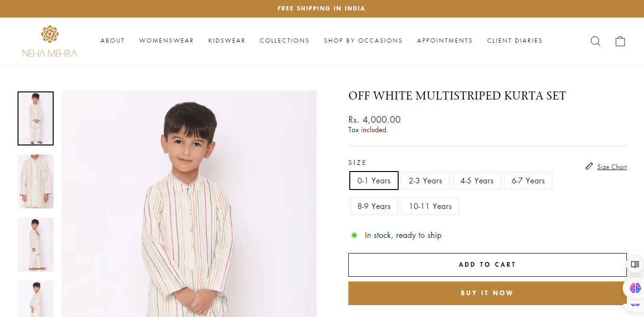Open the shopping cart bag icon
The width and height of the screenshot is (644, 317).
coord(620,41)
